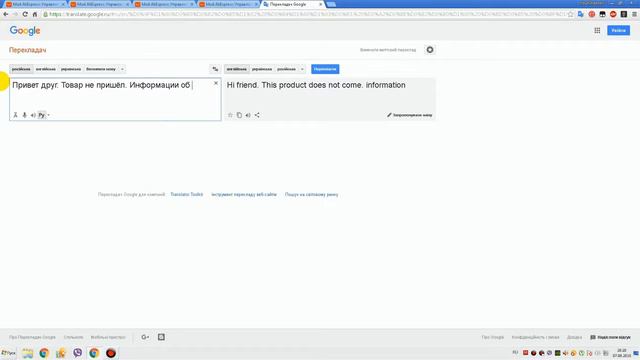
Task: Open the Google Translate extension icon
Action: tap(581, 14)
